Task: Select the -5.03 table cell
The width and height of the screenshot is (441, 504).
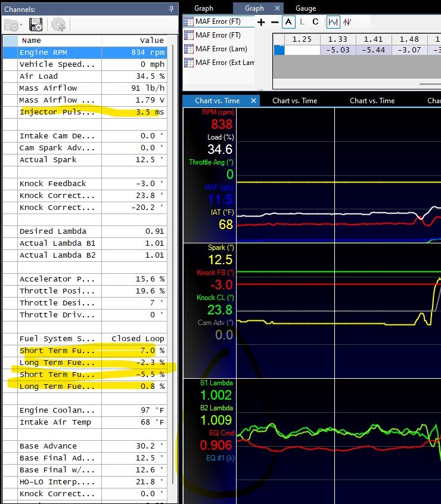Action: pyautogui.click(x=338, y=50)
